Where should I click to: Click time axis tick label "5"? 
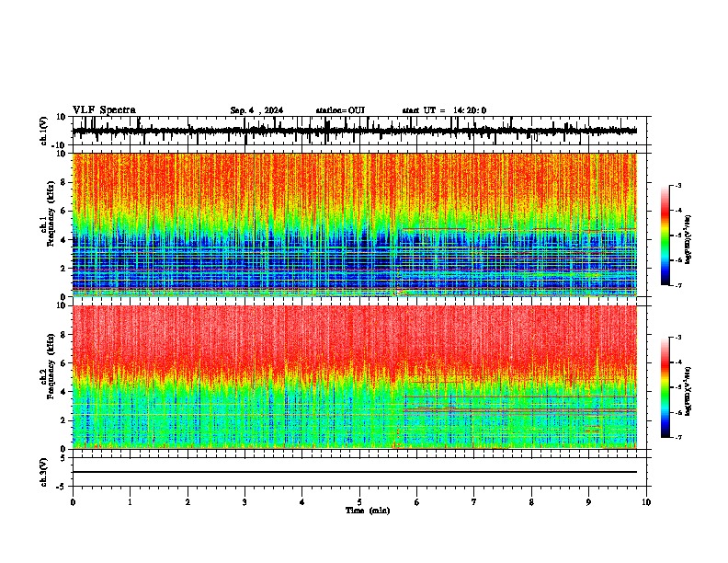coord(359,502)
